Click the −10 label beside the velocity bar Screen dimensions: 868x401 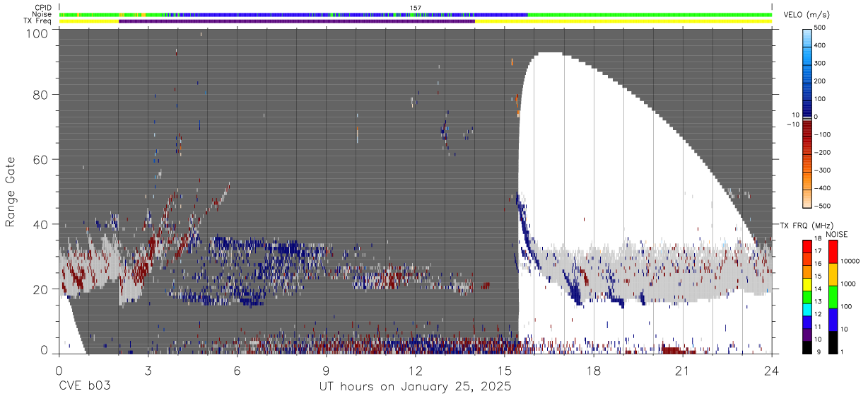pos(792,124)
